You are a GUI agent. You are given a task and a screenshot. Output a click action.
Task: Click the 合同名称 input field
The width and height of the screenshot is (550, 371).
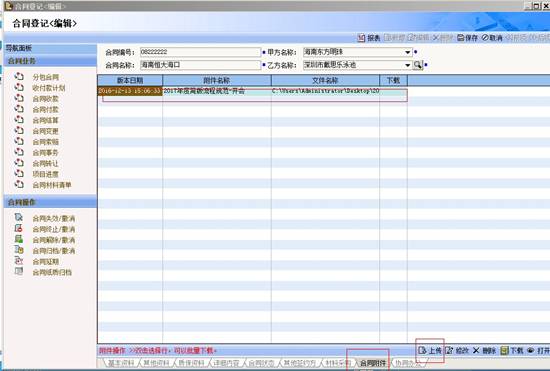pos(200,65)
